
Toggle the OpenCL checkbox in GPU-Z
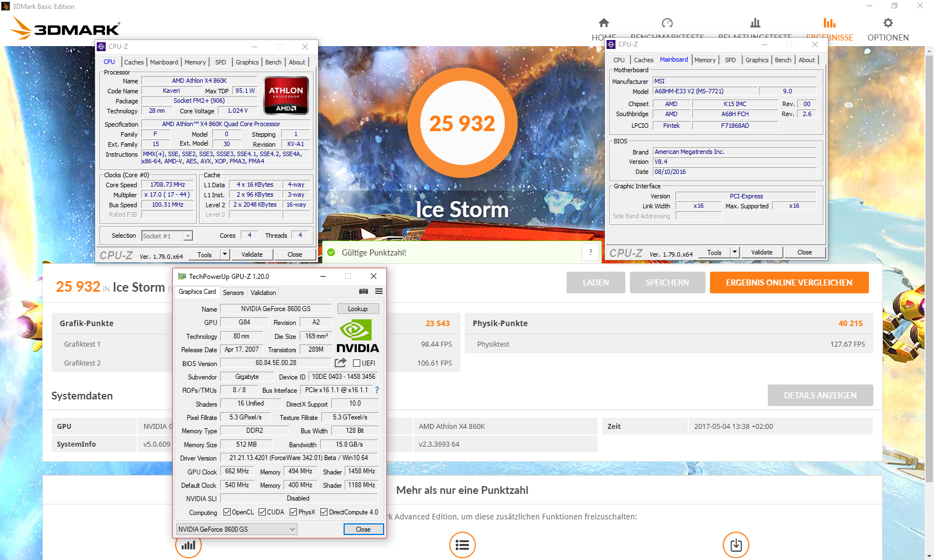(227, 512)
